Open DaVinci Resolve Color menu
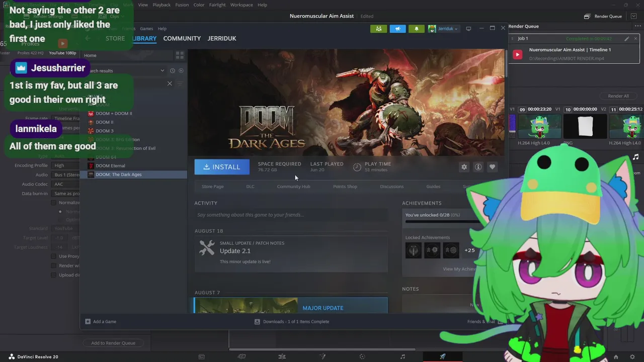Image resolution: width=644 pixels, height=362 pixels. click(x=199, y=5)
